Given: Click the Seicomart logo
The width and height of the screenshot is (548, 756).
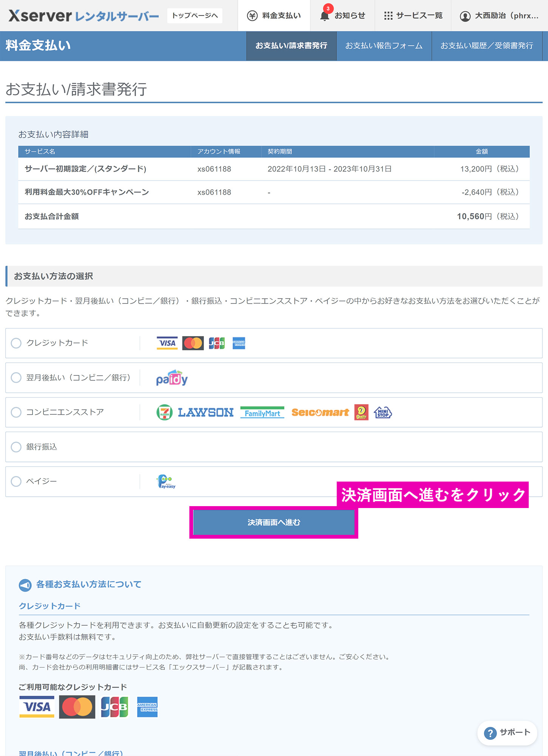Looking at the screenshot, I should tap(320, 412).
